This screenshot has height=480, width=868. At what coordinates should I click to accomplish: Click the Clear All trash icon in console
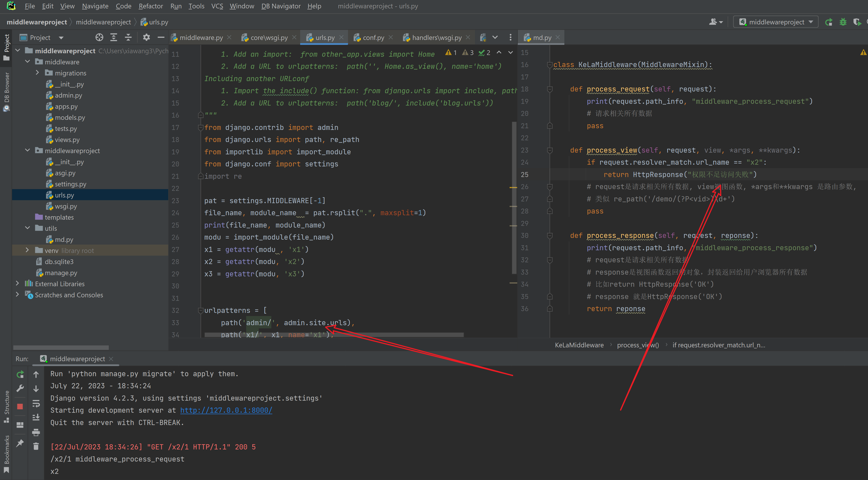point(36,446)
